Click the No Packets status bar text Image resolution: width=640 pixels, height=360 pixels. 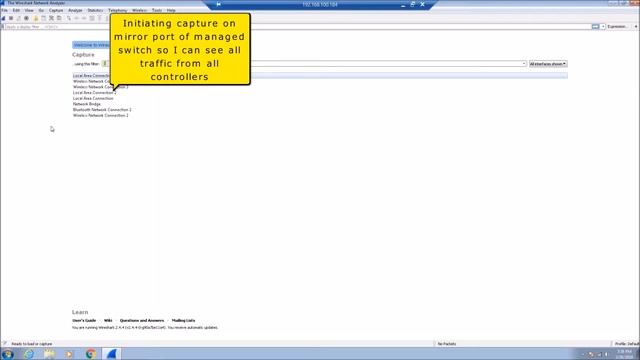(447, 344)
